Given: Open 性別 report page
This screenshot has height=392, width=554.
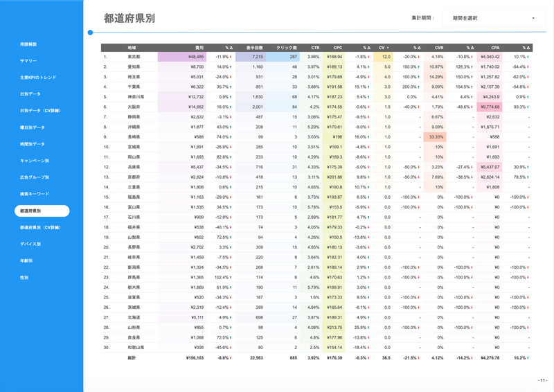Looking at the screenshot, I should pos(24,277).
